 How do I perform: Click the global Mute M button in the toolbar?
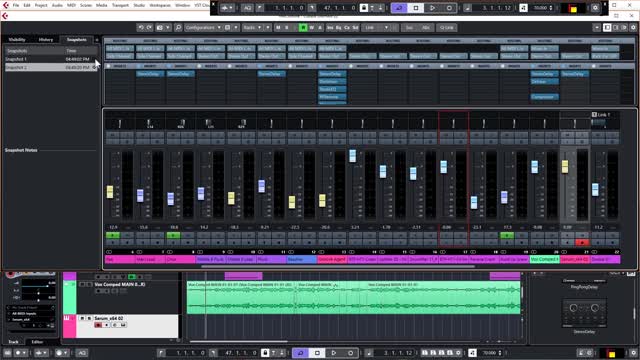pyautogui.click(x=278, y=28)
